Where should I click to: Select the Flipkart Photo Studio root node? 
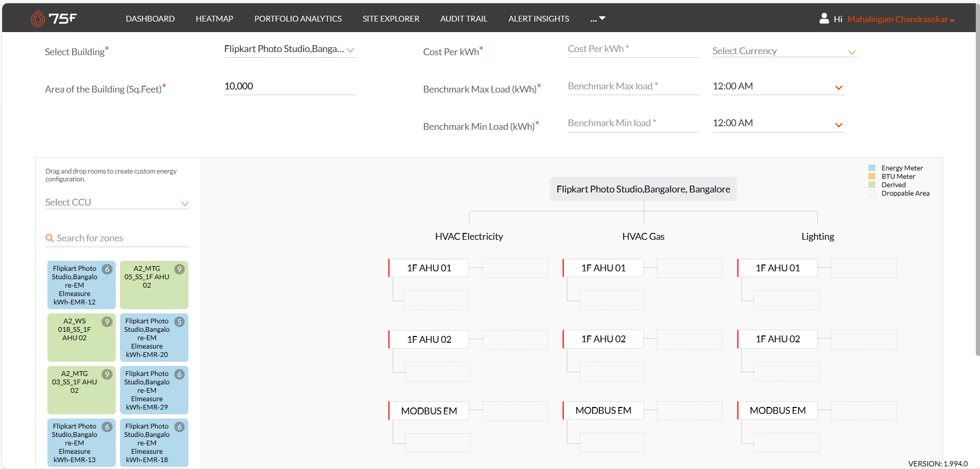pyautogui.click(x=643, y=189)
